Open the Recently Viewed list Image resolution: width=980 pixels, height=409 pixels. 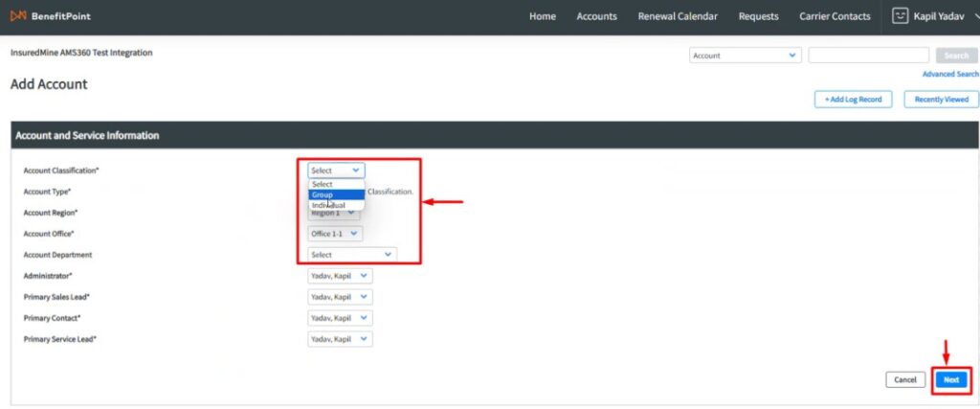point(941,100)
